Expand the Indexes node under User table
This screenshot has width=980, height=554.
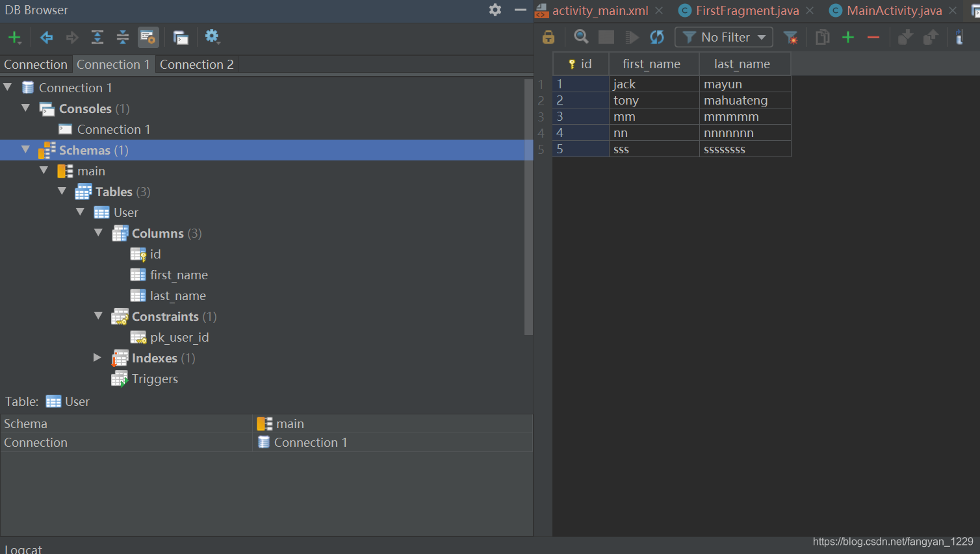(97, 358)
